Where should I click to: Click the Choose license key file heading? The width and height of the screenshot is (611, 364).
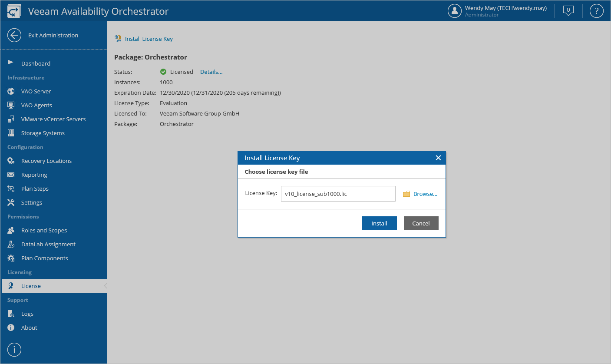[276, 172]
